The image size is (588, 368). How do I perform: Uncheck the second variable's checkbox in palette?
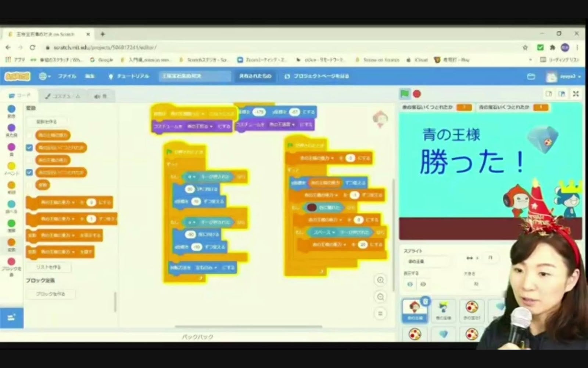[29, 148]
